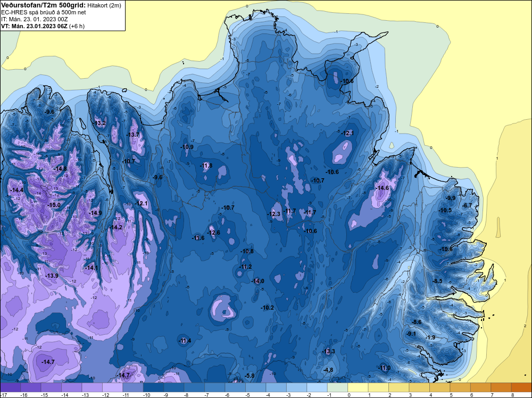Viewport: 532px width, 398px height.
Task: Click the 8 legend scale label
Action: coord(512,395)
